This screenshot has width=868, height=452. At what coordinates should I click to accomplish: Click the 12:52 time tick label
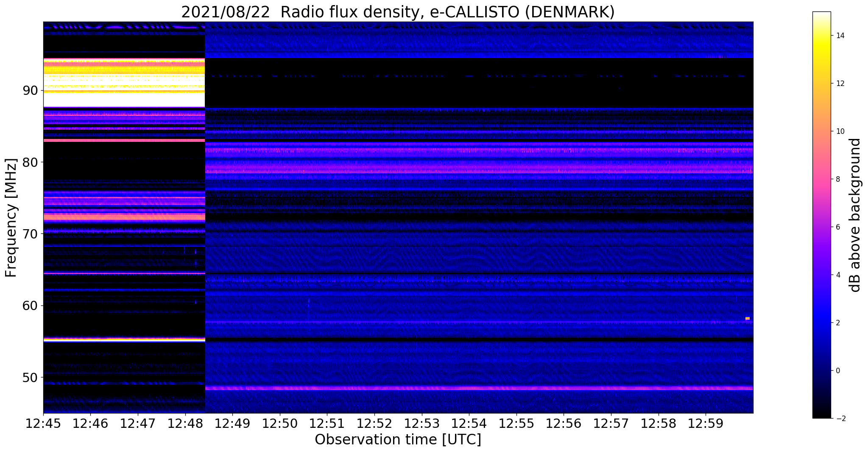374,423
